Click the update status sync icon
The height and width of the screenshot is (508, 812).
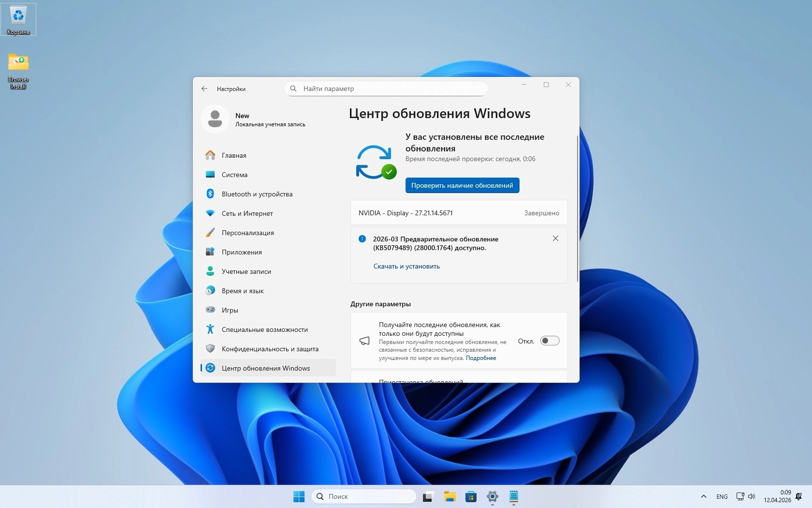[376, 162]
